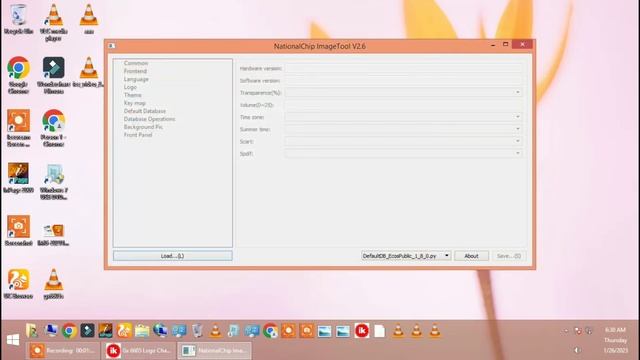
Task: Open the InPage 2000 desktop shortcut
Action: pyautogui.click(x=18, y=178)
